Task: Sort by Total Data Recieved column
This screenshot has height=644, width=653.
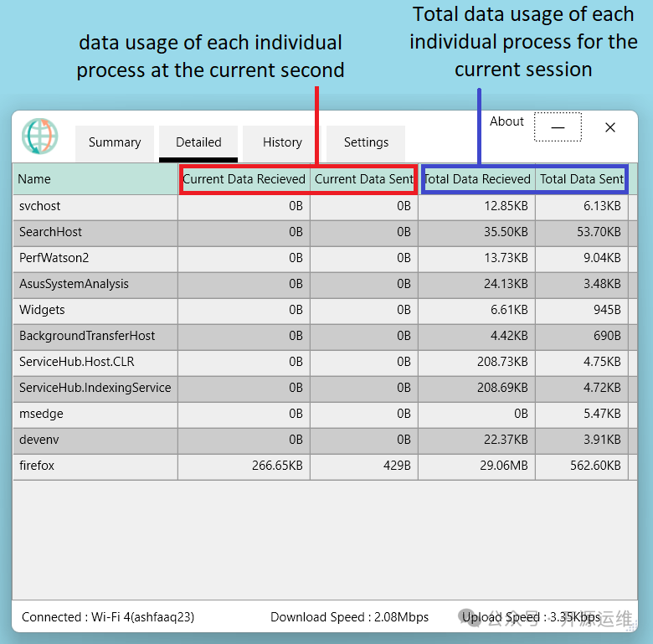Action: (x=477, y=179)
